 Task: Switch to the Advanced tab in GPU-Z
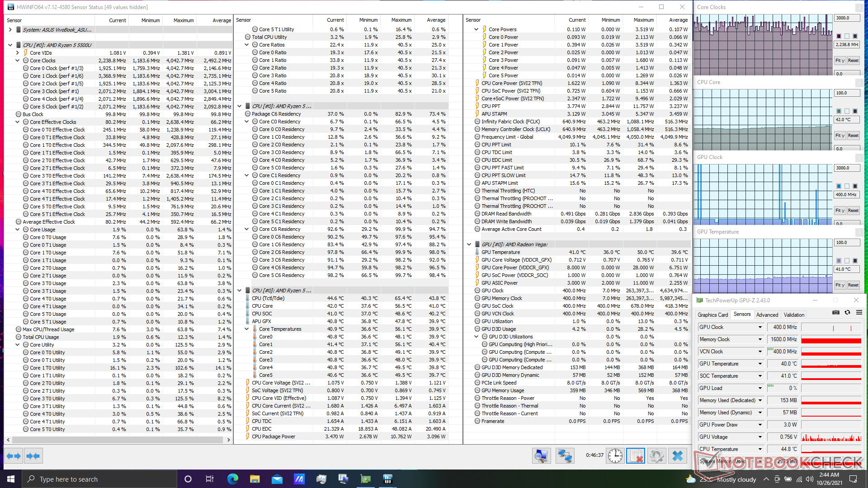click(x=767, y=315)
